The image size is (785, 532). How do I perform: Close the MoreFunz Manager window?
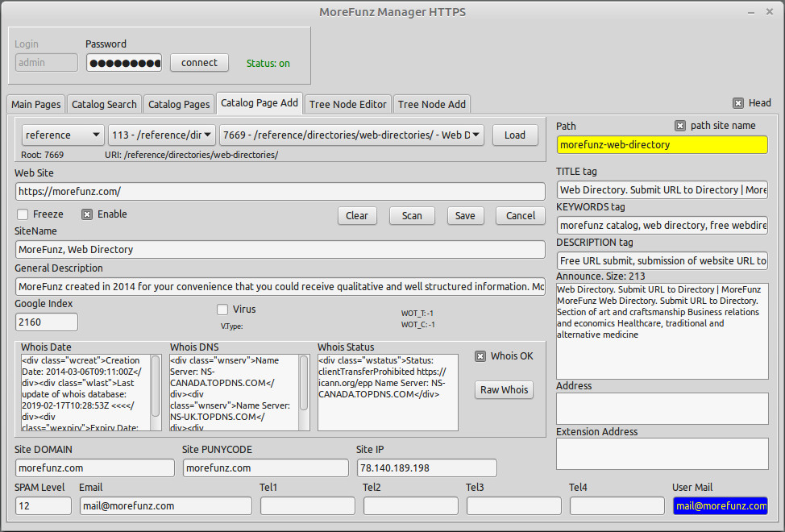pos(770,11)
